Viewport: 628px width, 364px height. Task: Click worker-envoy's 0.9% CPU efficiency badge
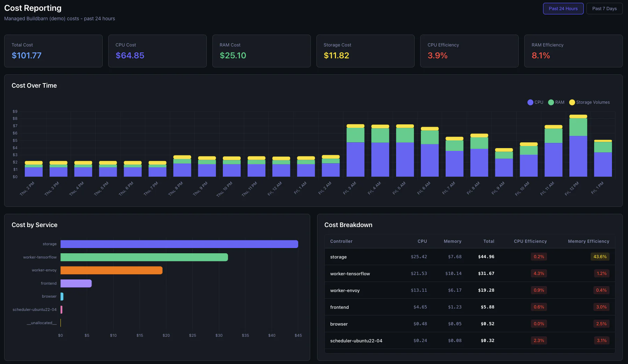pos(539,290)
